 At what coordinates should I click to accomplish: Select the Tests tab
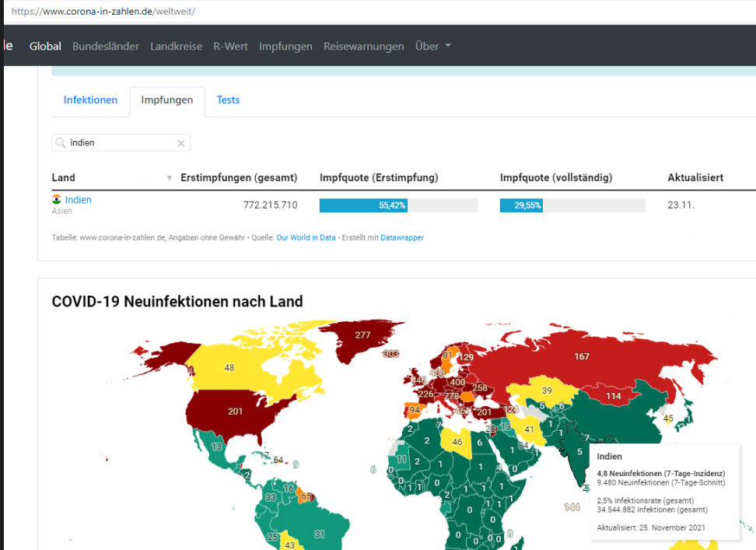[x=228, y=100]
